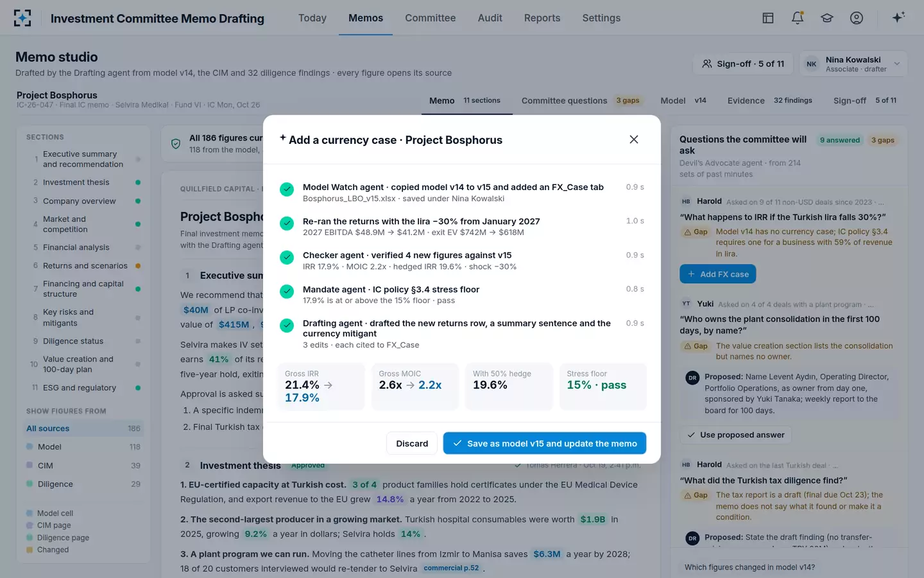Screen dimensions: 924x578
Task: Click the "3 gaps" badge in the questions panel
Action: (x=883, y=140)
